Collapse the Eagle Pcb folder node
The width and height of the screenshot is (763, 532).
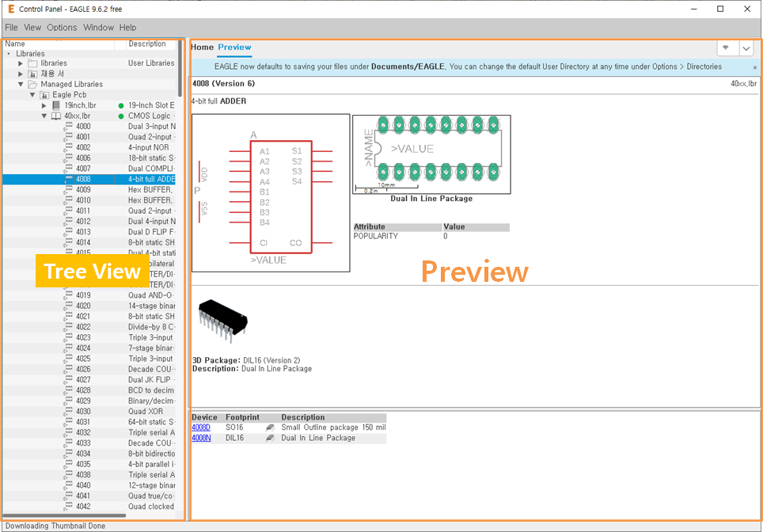[x=32, y=95]
